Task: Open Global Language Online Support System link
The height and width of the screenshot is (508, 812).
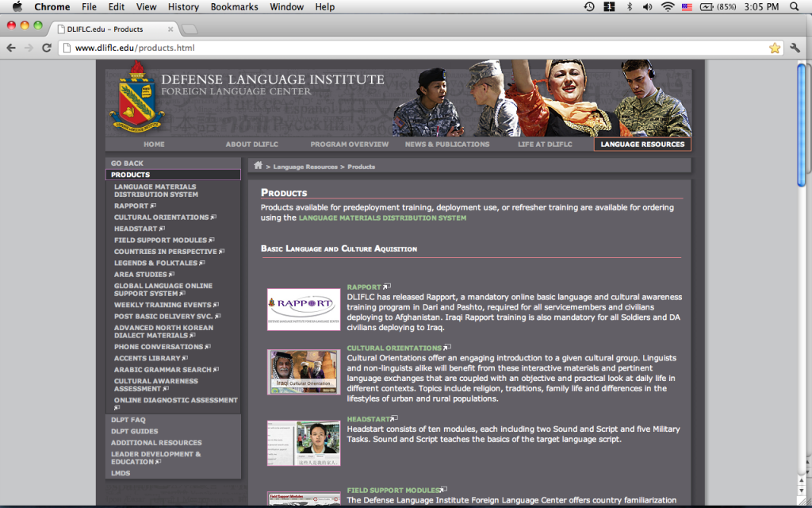Action: [163, 289]
